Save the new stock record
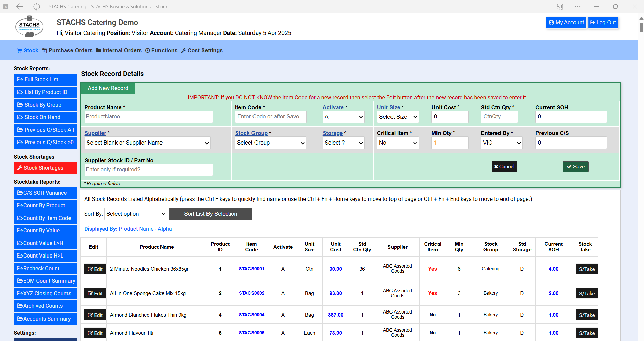Viewport: 644px width, 341px height. click(576, 167)
